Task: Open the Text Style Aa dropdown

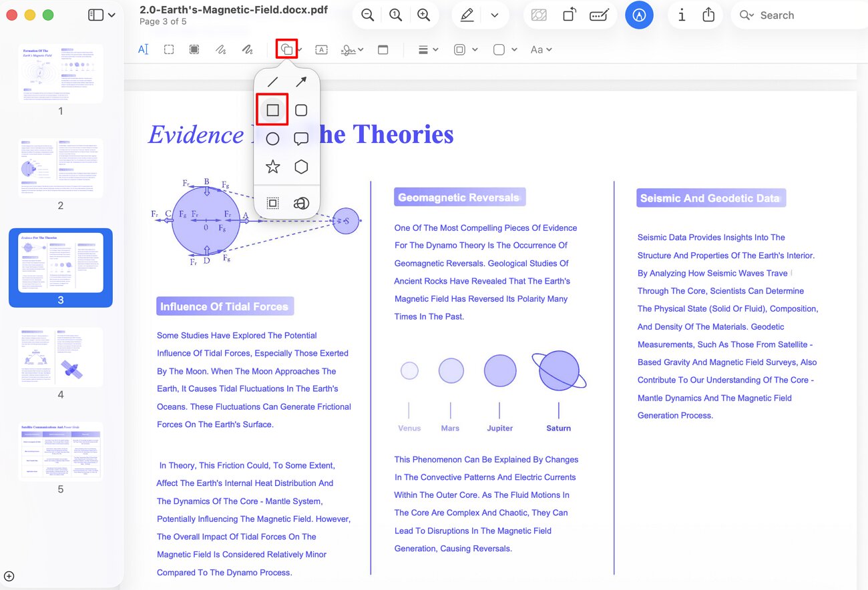Action: (541, 49)
